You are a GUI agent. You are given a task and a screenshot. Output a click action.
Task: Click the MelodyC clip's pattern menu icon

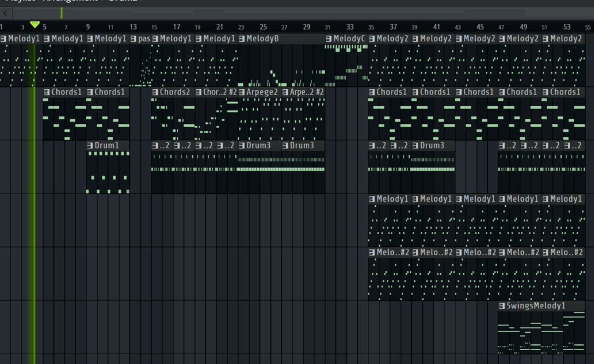pos(329,39)
